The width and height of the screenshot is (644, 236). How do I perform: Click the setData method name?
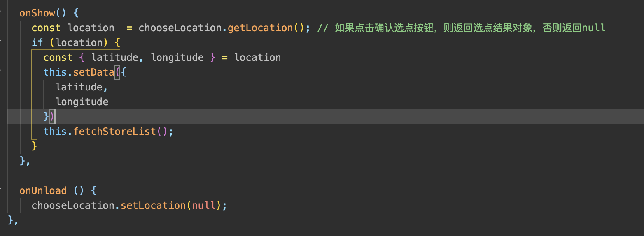pyautogui.click(x=93, y=72)
